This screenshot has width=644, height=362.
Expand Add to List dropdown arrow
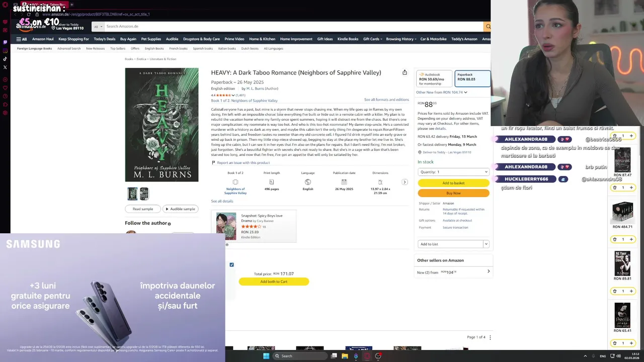click(x=486, y=244)
